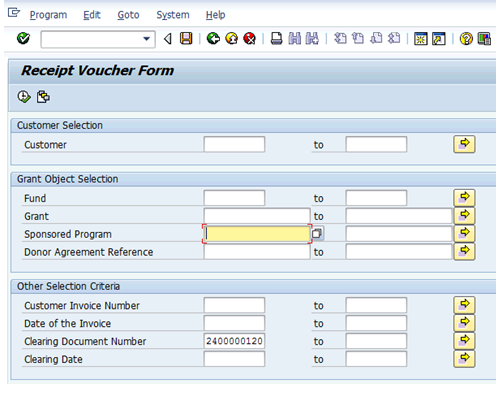Click the Customer to field
Image resolution: width=496 pixels, height=398 pixels.
(376, 144)
